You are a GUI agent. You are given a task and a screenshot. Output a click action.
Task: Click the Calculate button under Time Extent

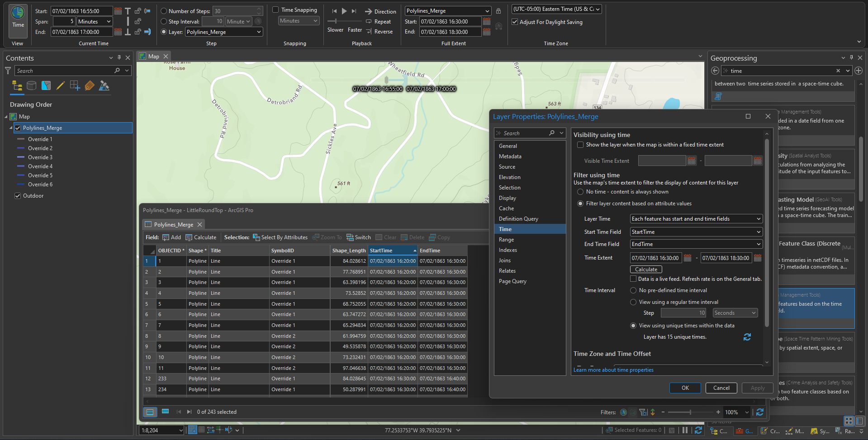646,269
